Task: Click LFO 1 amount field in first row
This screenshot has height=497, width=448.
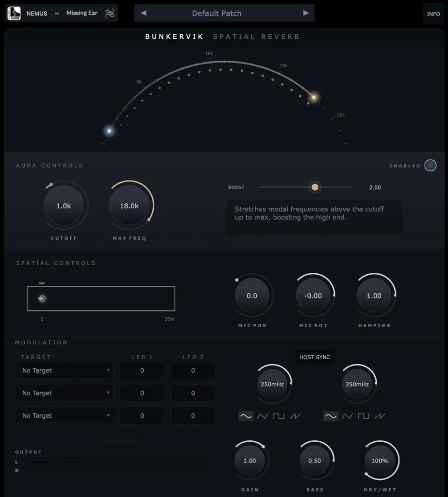Action: pos(142,370)
